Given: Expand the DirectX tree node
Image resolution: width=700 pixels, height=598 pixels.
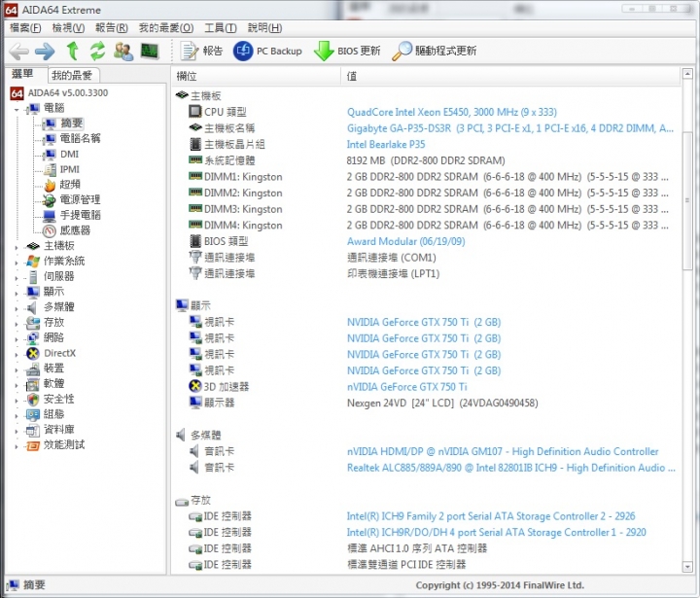Looking at the screenshot, I should [17, 355].
